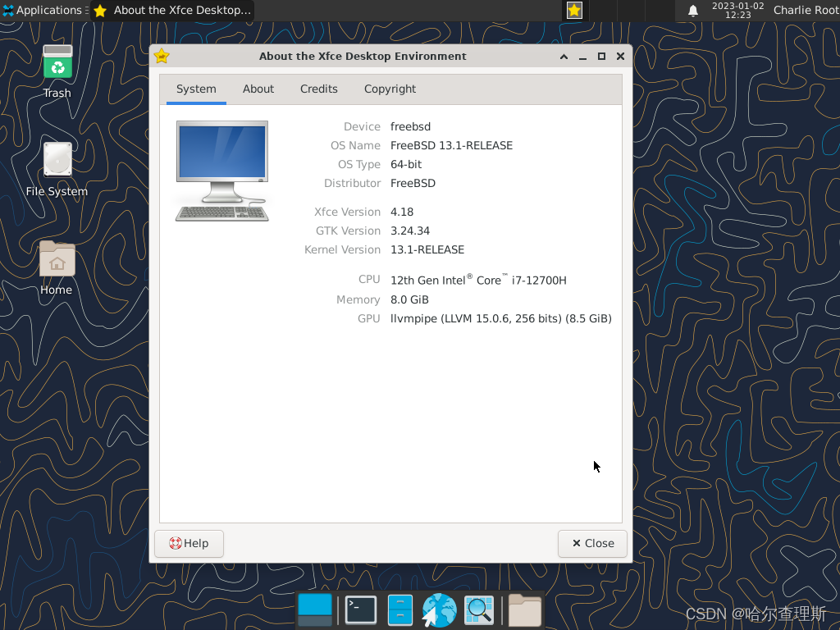This screenshot has height=630, width=840.
Task: Click the Distributor value 'FreeBSD'
Action: point(413,183)
